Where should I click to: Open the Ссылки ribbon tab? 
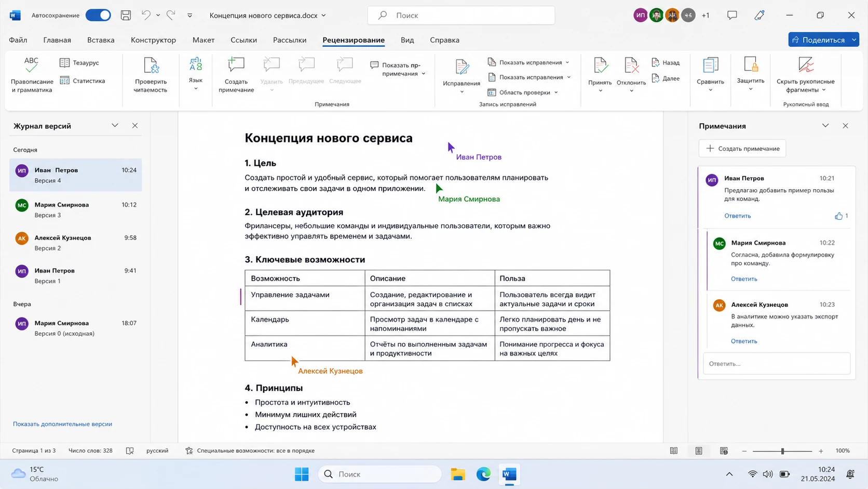pos(243,40)
